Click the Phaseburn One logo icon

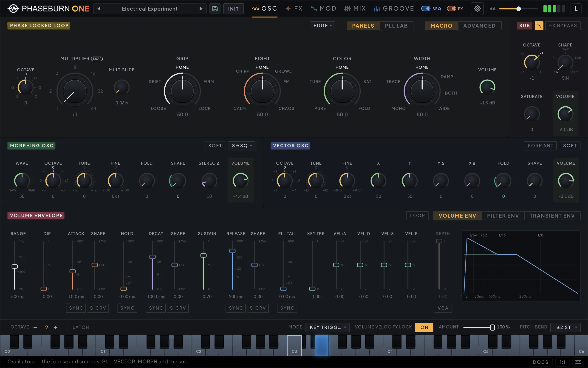pyautogui.click(x=13, y=9)
